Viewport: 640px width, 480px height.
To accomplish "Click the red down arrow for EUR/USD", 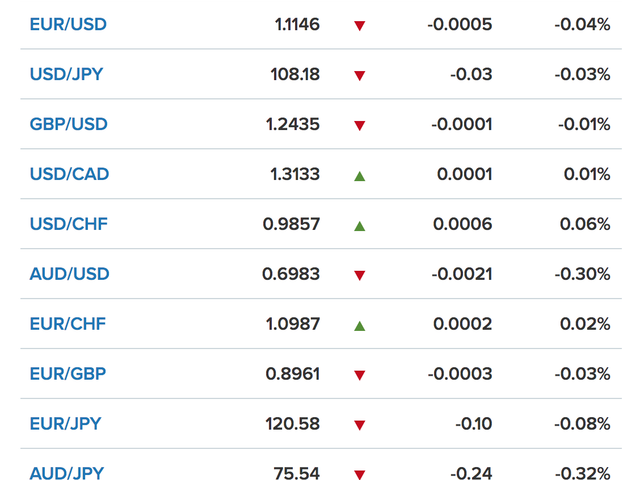I will tap(360, 25).
